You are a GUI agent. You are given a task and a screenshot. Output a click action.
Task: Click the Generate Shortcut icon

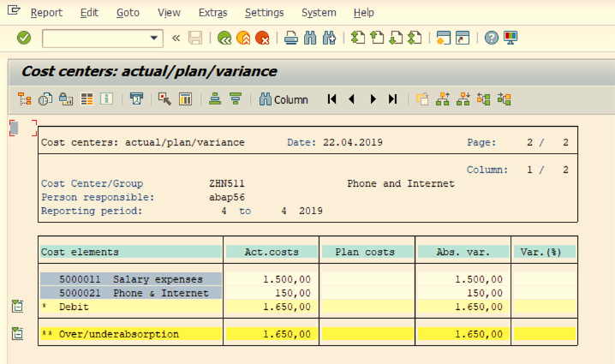[463, 38]
